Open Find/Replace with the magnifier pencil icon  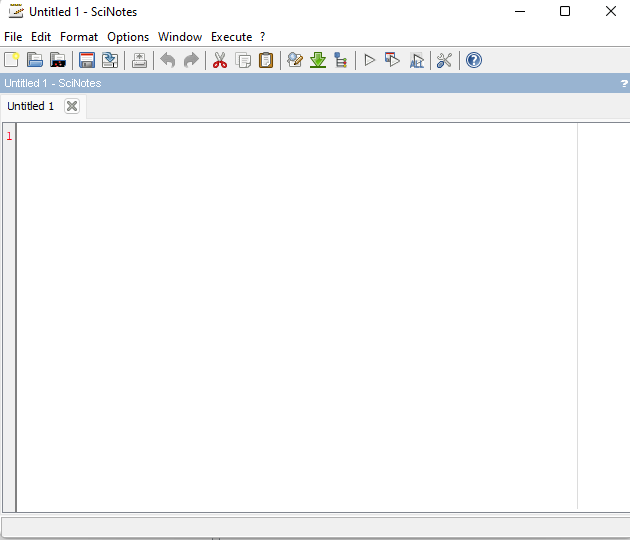click(x=295, y=60)
